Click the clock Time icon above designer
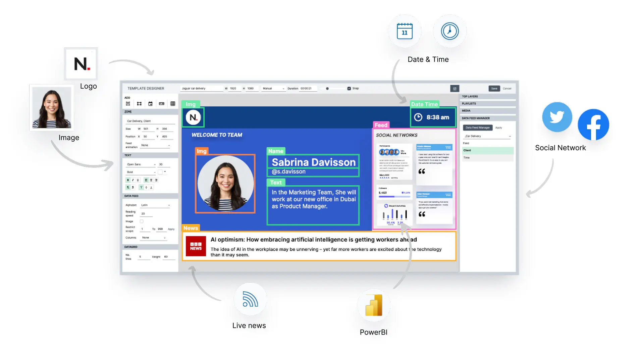The image size is (644, 352). point(450,31)
